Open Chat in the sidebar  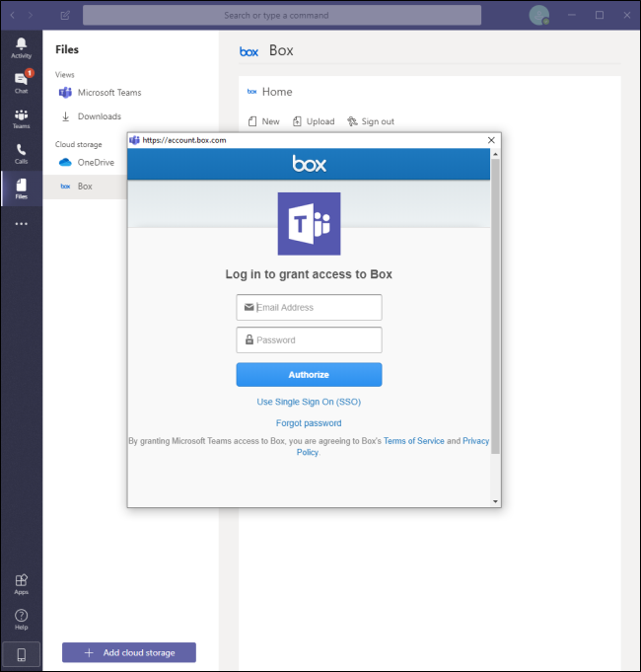pos(21,83)
